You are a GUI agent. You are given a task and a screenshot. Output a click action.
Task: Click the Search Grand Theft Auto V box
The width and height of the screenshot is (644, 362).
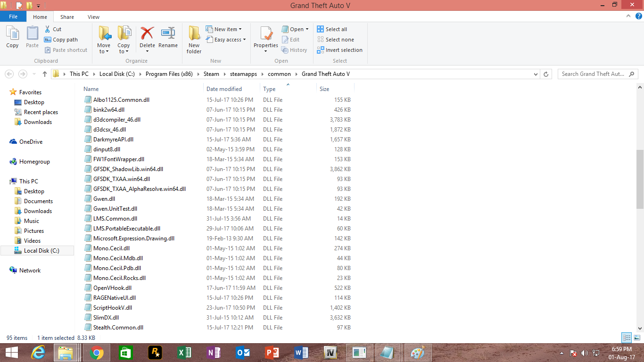point(598,74)
